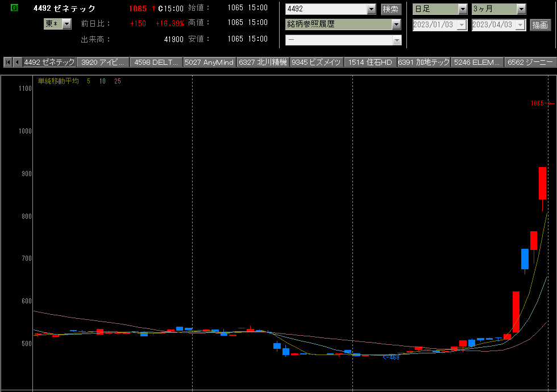Click the 検索 search button
Image resolution: width=557 pixels, height=392 pixels.
click(391, 9)
